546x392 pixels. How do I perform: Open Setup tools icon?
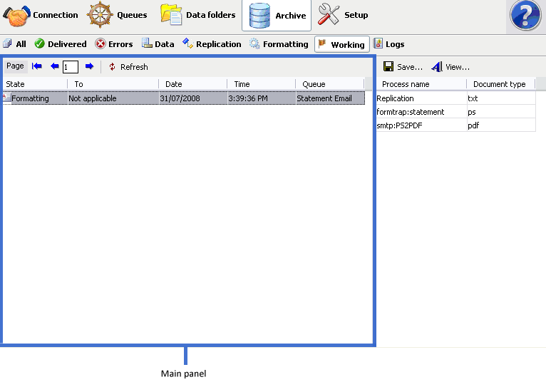pos(329,16)
